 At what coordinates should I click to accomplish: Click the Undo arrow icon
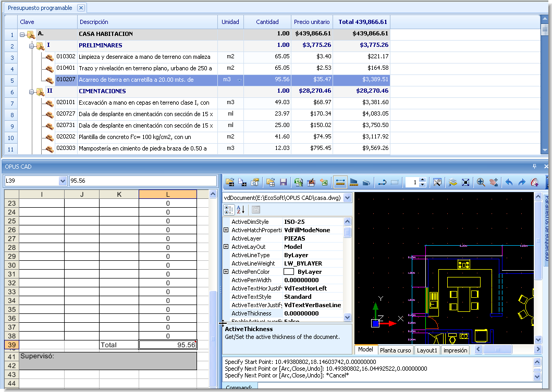click(509, 181)
